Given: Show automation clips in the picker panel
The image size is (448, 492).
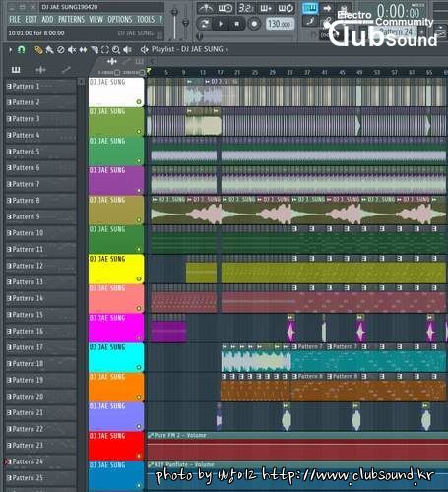Looking at the screenshot, I should (66, 69).
